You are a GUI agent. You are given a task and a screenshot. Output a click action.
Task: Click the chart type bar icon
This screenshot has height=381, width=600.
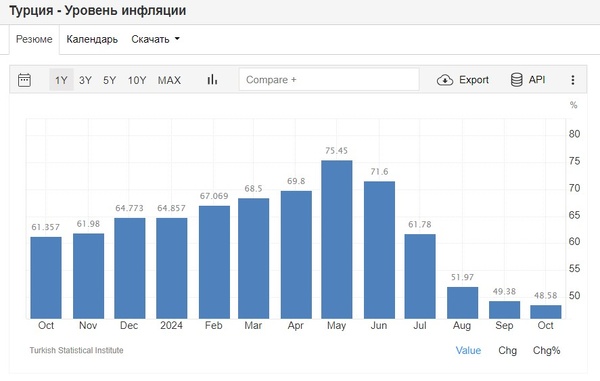(212, 80)
